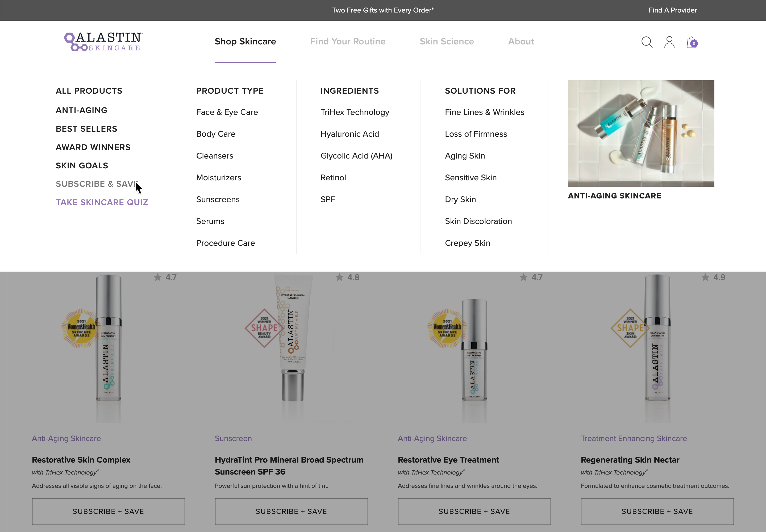
Task: Click Subscribe + Save for Regenerating Skin Nectar
Action: tap(657, 512)
